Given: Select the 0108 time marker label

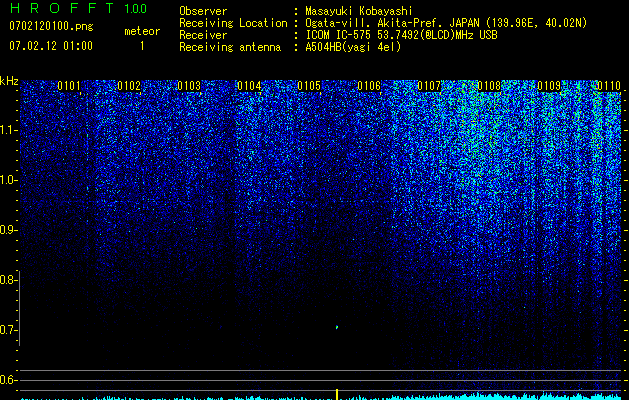Looking at the screenshot, I should point(489,86).
